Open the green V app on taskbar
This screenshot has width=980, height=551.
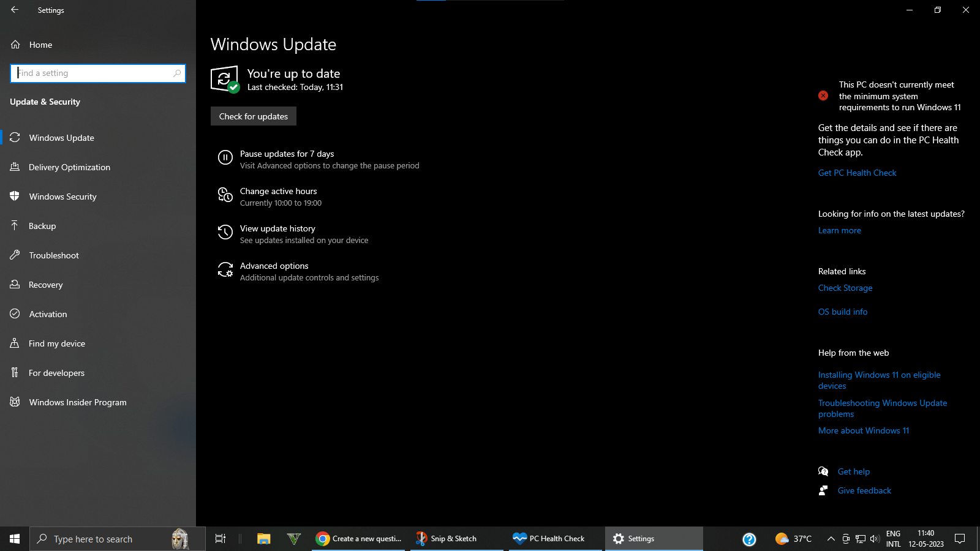click(294, 539)
